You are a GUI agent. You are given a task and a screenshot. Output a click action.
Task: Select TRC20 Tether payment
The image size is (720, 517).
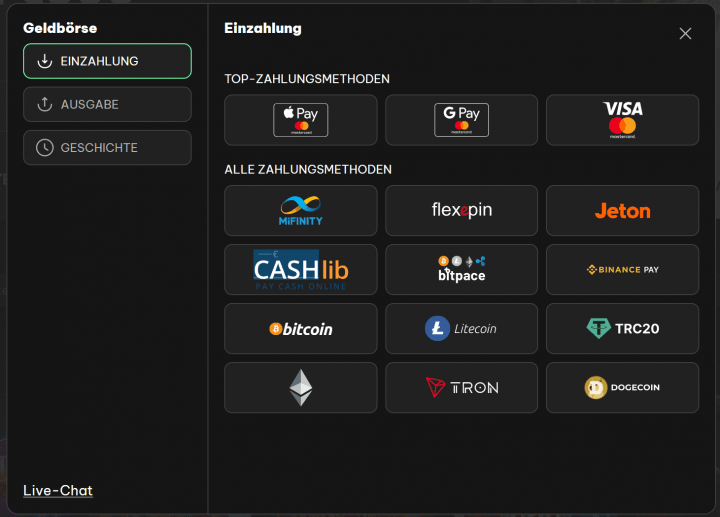point(623,328)
